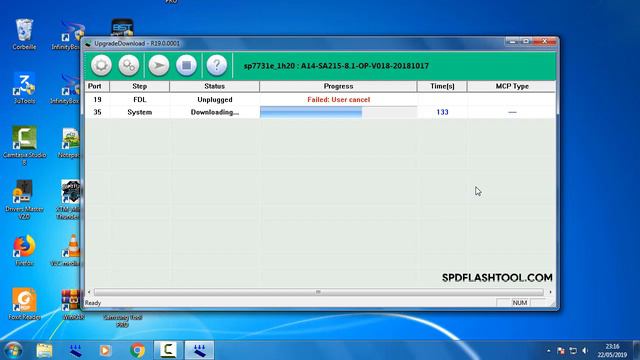Click the Action Center flag tray icon

coord(561,351)
